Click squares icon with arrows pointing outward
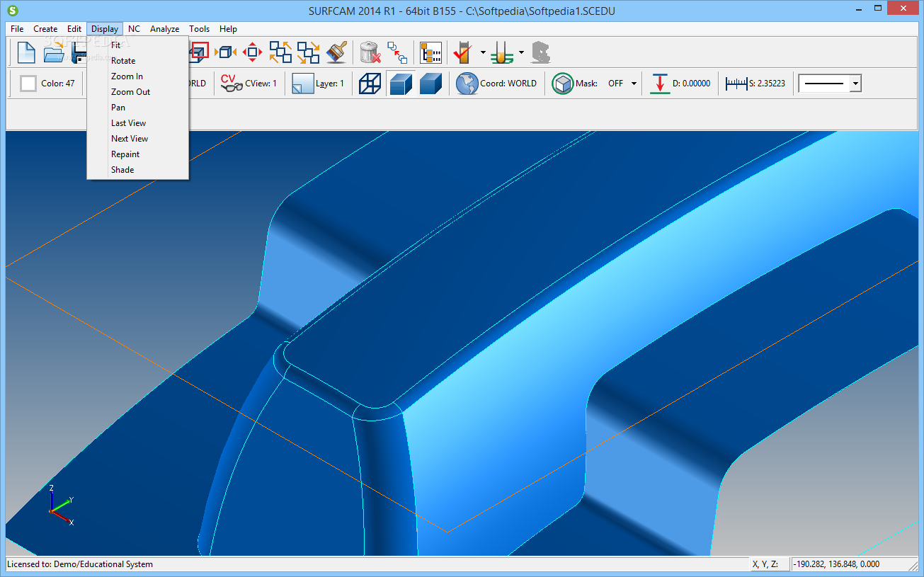The image size is (924, 577). pos(280,52)
